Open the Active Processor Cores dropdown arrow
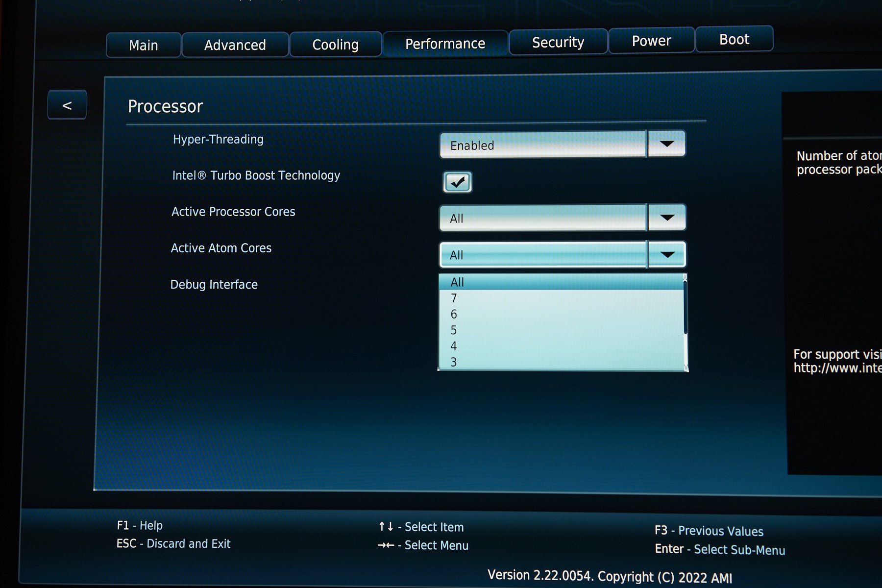This screenshot has height=588, width=882. pyautogui.click(x=667, y=217)
